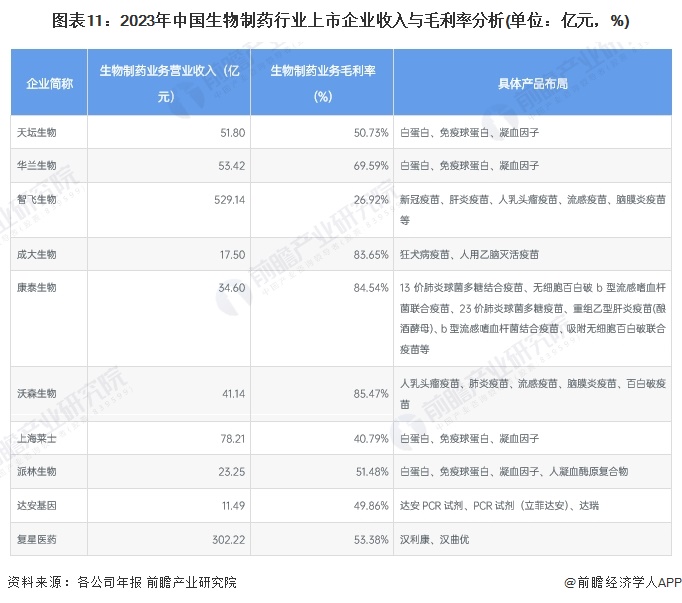Click revenue value 53.42

click(x=232, y=166)
